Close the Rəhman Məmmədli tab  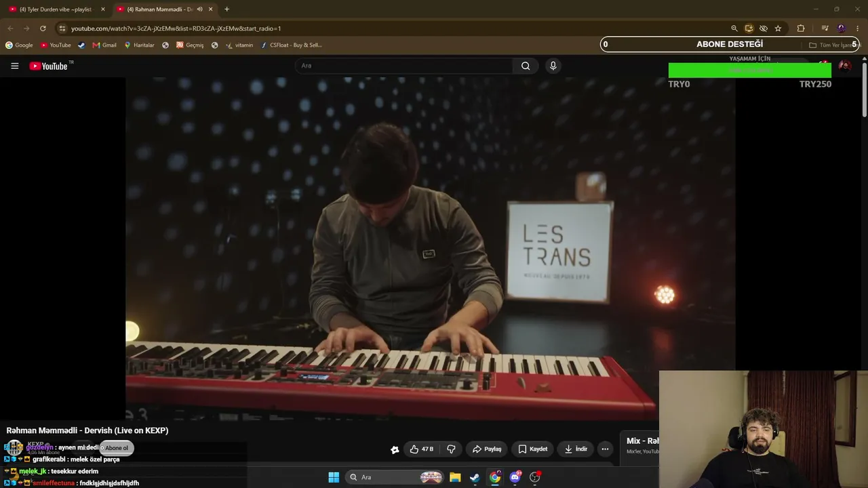(x=211, y=9)
